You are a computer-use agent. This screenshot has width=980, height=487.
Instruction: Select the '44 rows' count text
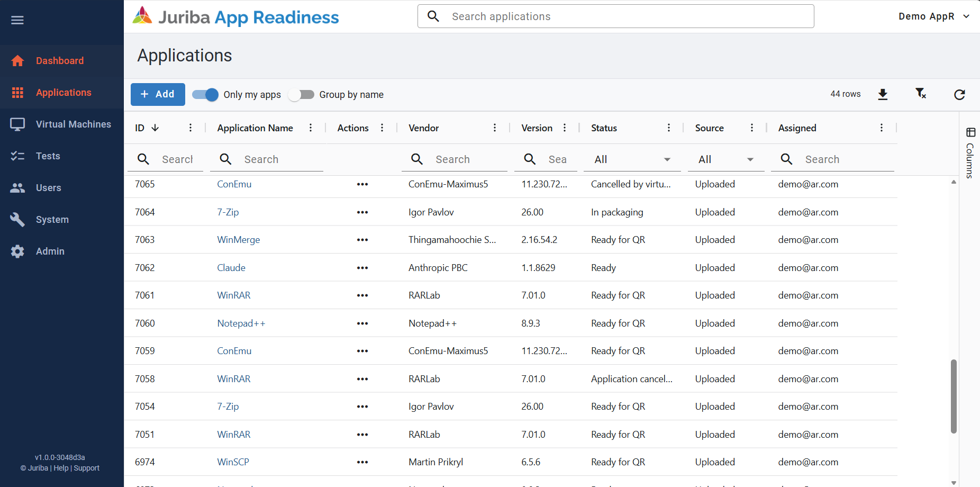click(846, 94)
